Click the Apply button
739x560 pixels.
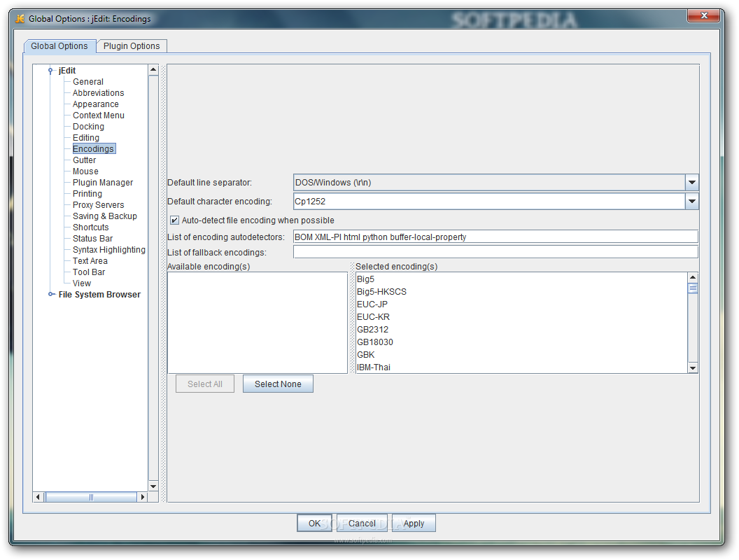pyautogui.click(x=414, y=523)
